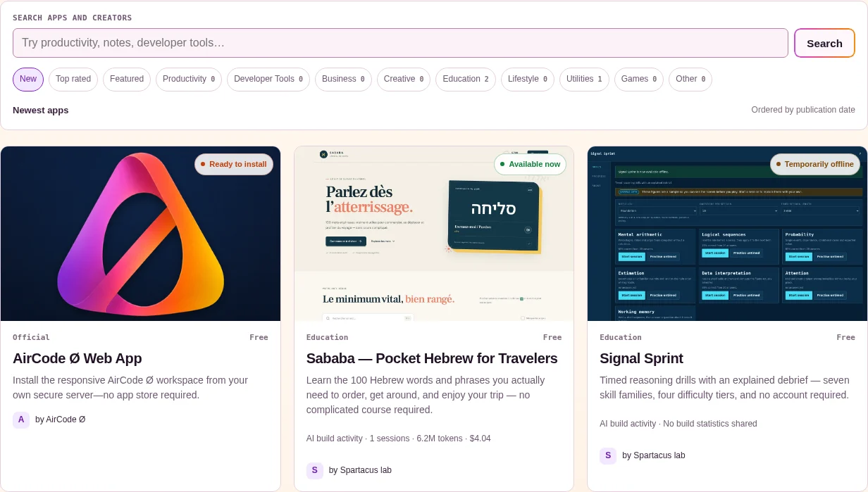Screen dimensions: 868x492
Task: Open creator link by AirCode Ø
Action: click(x=60, y=420)
